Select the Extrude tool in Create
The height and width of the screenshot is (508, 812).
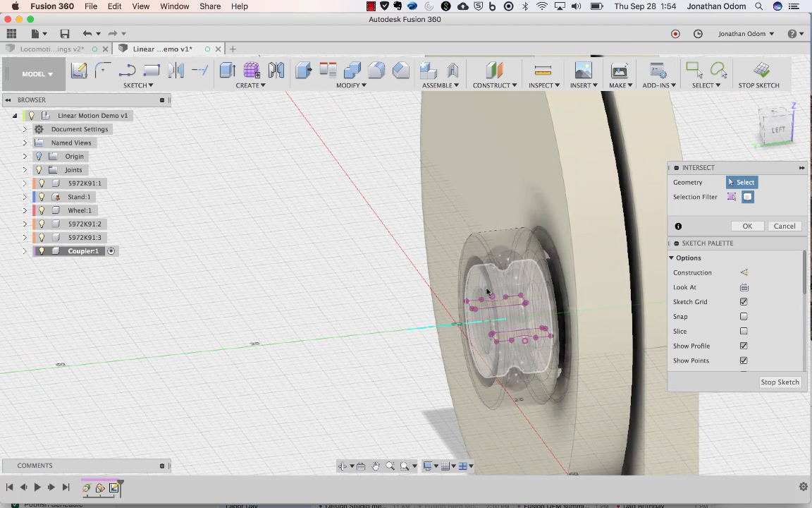(x=227, y=70)
